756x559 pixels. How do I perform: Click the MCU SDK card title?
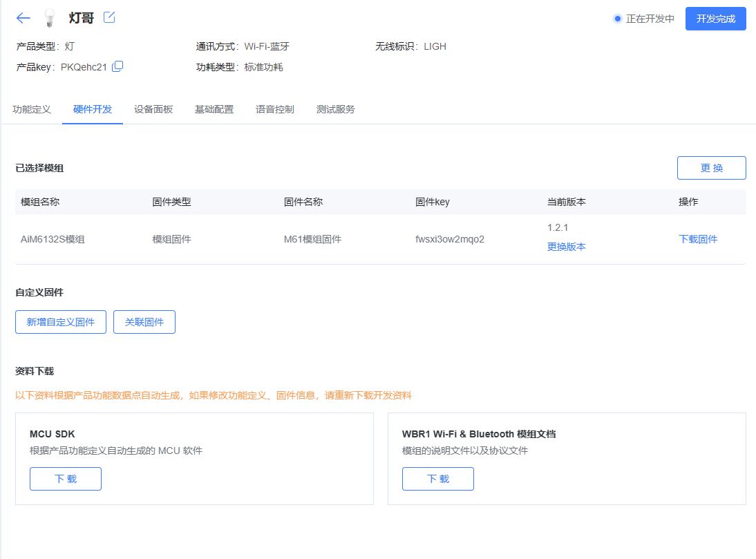coord(52,434)
